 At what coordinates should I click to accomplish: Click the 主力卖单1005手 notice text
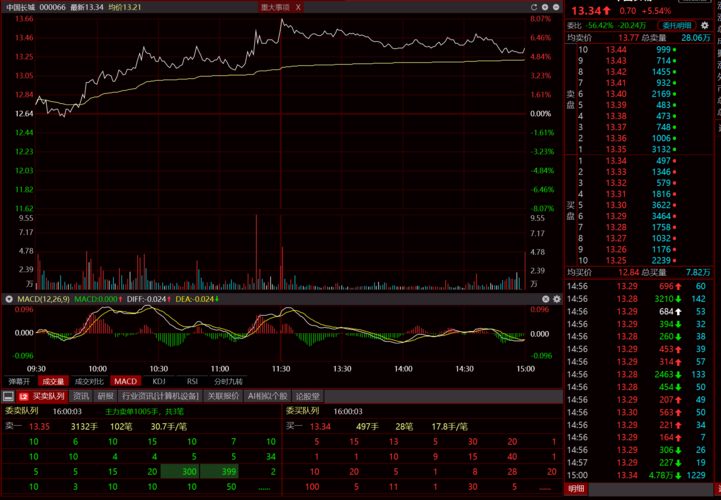pos(144,412)
